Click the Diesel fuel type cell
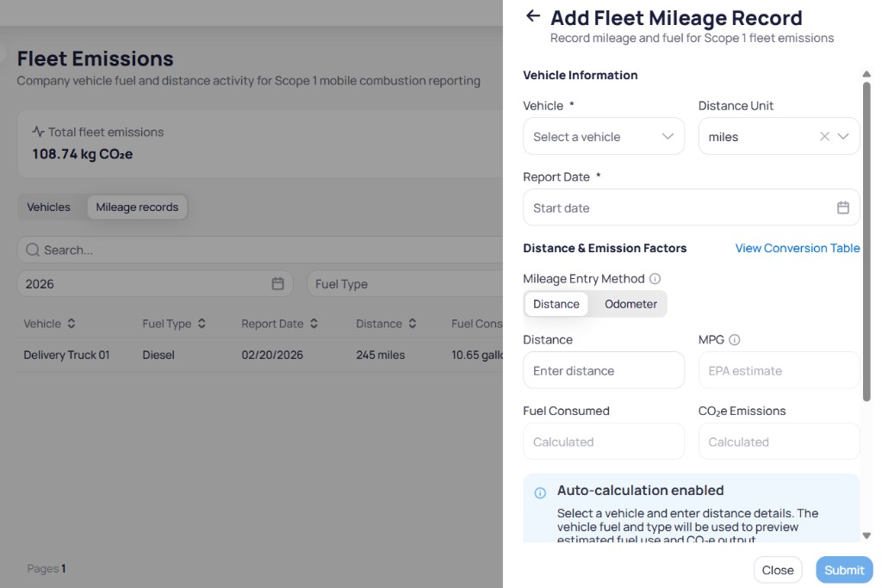The width and height of the screenshot is (882, 588). pos(158,355)
